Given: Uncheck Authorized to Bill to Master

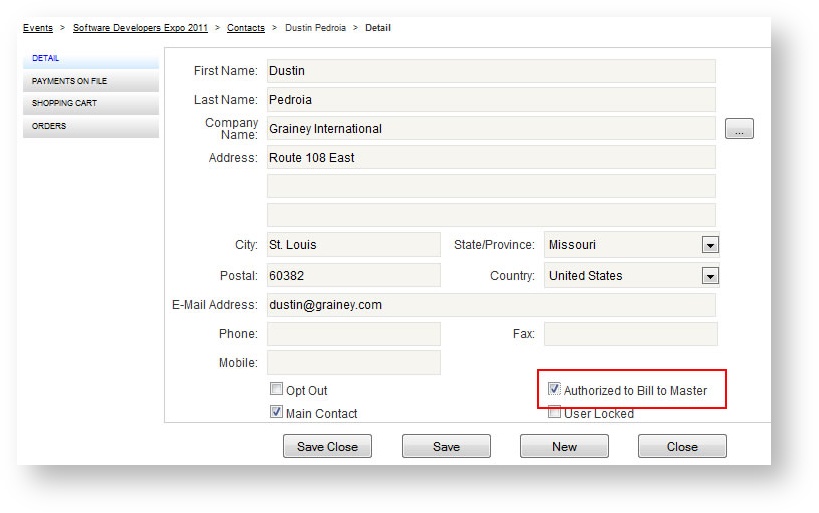Looking at the screenshot, I should click(555, 390).
